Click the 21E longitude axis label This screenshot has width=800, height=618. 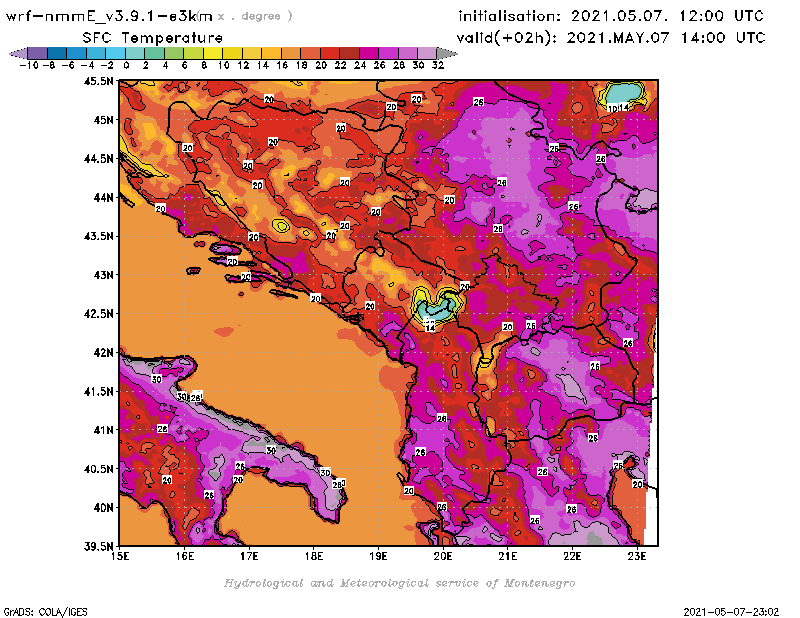coord(508,556)
